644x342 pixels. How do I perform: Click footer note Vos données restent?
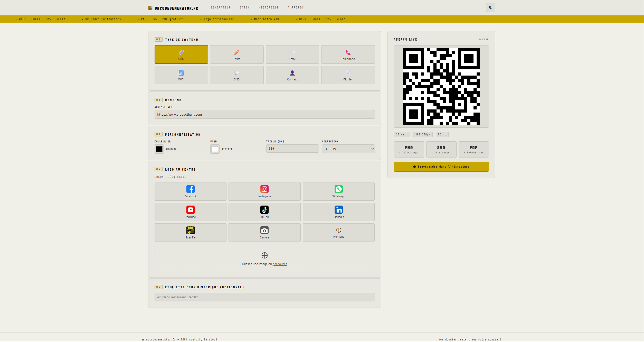pyautogui.click(x=470, y=339)
